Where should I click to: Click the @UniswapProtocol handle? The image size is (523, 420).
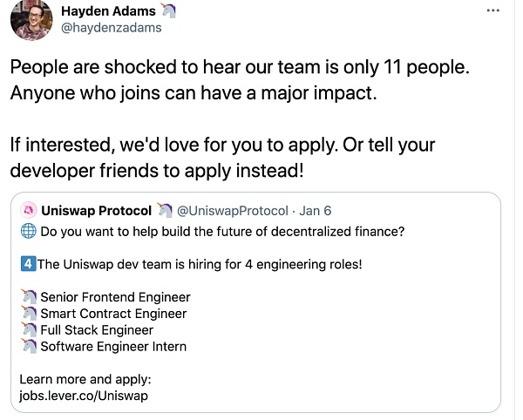(x=231, y=211)
